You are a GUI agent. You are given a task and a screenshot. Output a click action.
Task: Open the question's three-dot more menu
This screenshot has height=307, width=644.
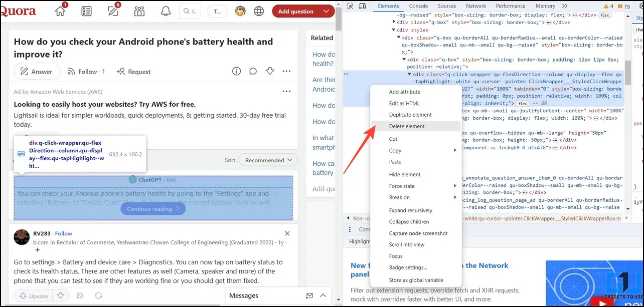286,72
